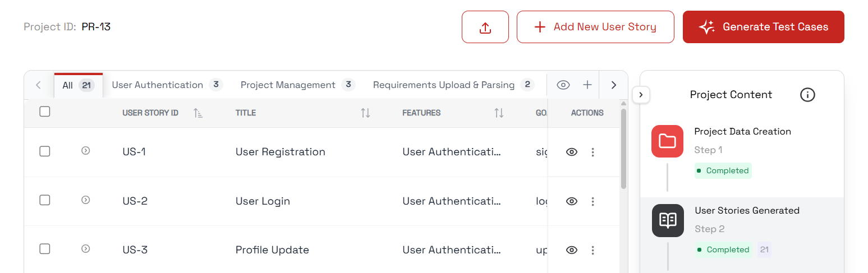The height and width of the screenshot is (273, 868).
Task: Click the TITLE column header label
Action: pos(246,113)
